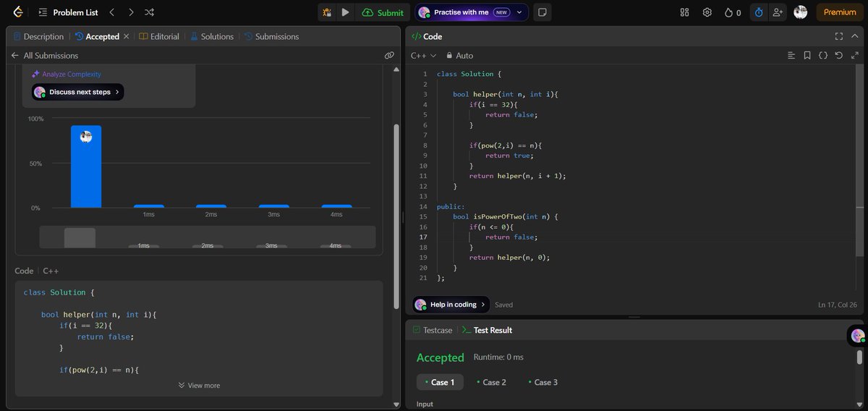The image size is (868, 411).
Task: Switch to the Editorial tab
Action: (159, 36)
